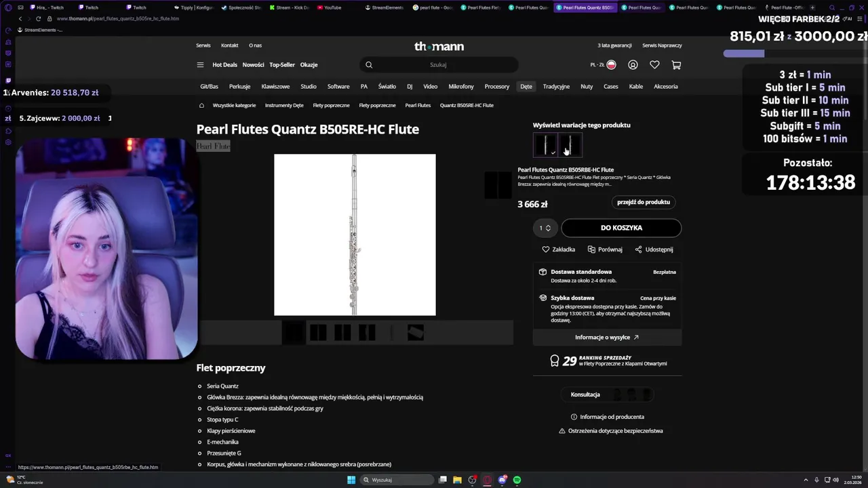Open the wishlist heart icon

coord(654,65)
